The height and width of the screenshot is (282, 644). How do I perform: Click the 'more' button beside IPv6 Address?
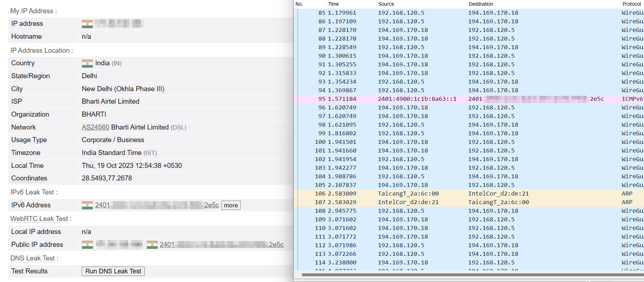(231, 205)
